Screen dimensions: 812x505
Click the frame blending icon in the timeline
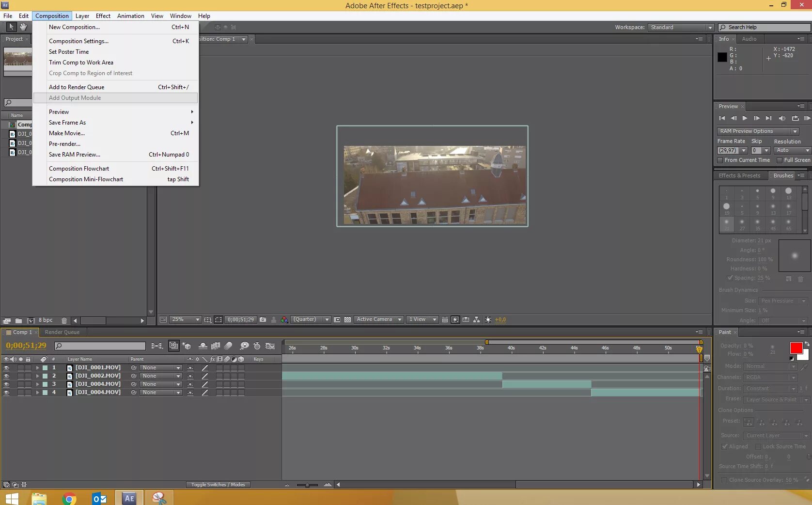tap(216, 346)
